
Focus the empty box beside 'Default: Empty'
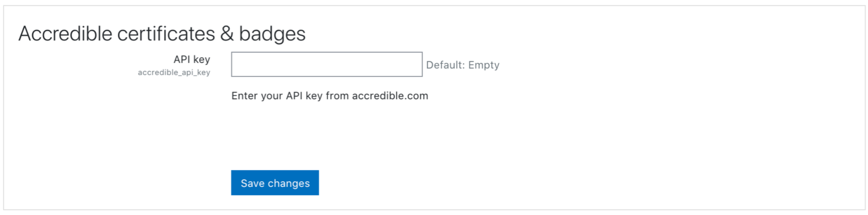click(327, 64)
